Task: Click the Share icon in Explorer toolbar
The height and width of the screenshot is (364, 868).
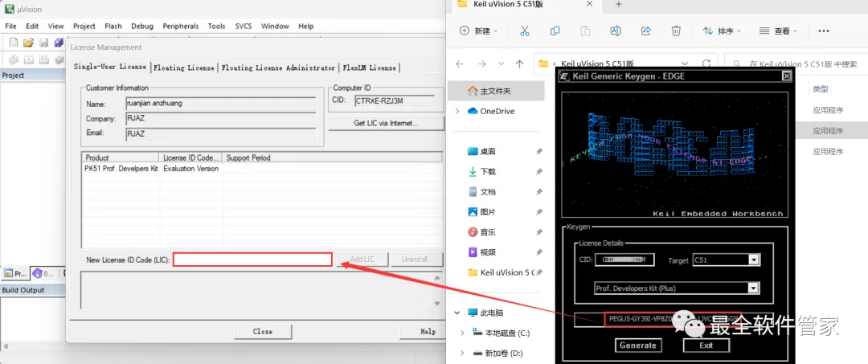Action: [x=645, y=31]
